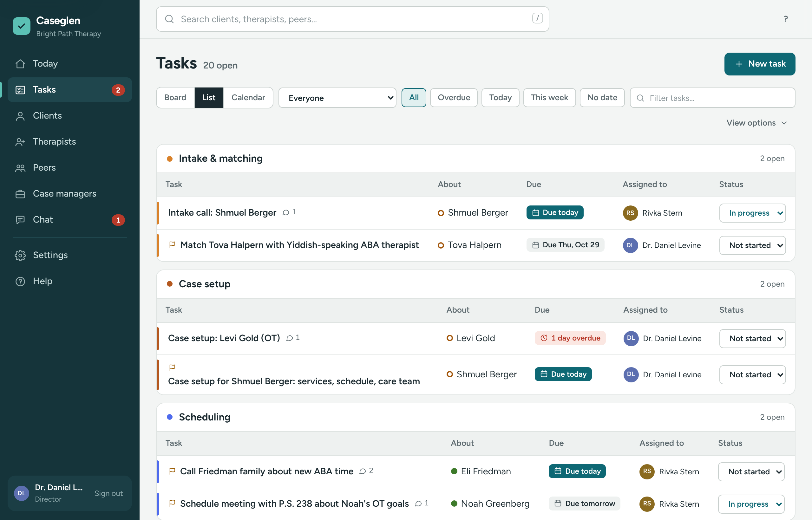Open status dropdown for Schedule meeting with P.S. 238

coord(751,504)
